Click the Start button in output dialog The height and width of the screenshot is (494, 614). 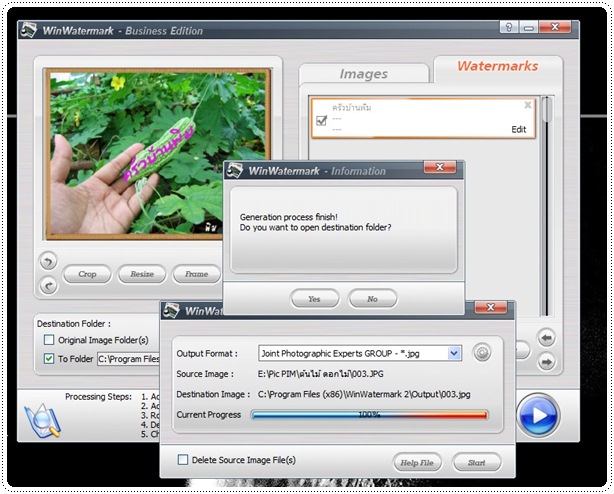(x=477, y=463)
